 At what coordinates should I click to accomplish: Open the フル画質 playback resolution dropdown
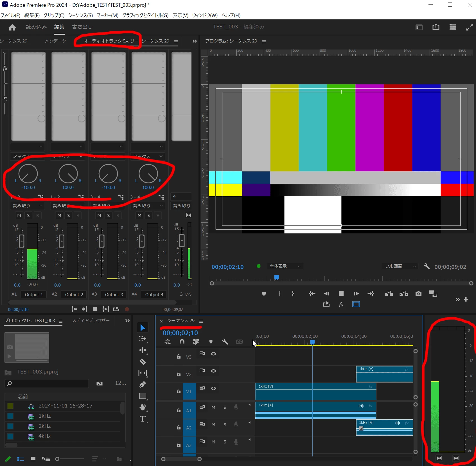point(400,266)
